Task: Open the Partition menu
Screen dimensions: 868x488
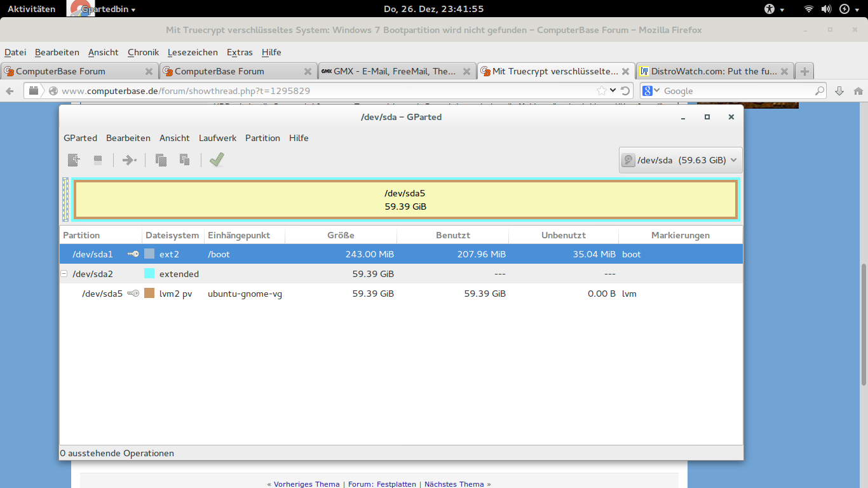Action: [x=262, y=138]
